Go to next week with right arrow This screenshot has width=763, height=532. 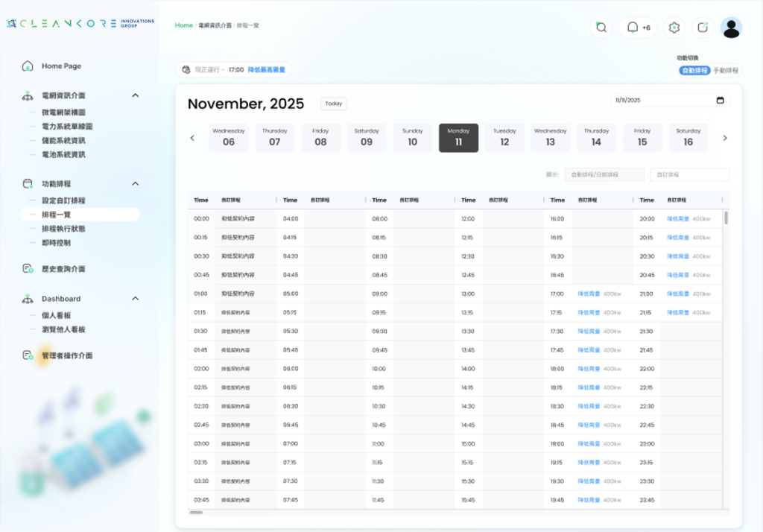pyautogui.click(x=725, y=138)
